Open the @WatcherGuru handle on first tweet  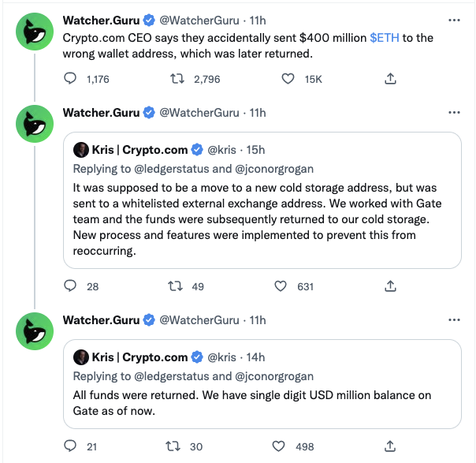199,20
